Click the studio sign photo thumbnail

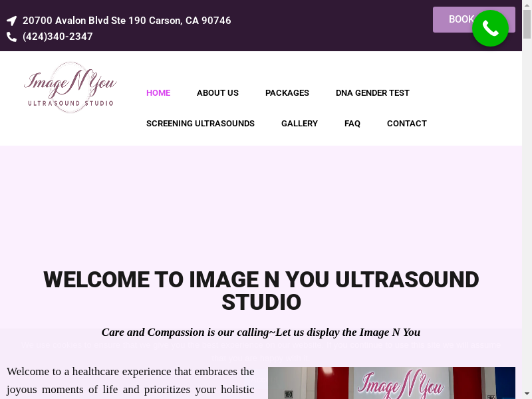391,383
